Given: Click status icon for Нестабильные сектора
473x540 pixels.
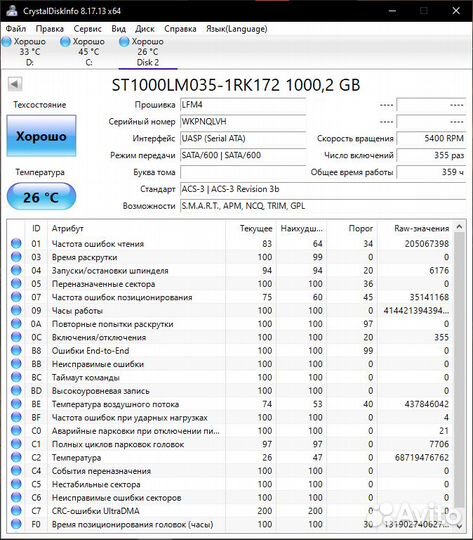Looking at the screenshot, I should click(x=16, y=484).
